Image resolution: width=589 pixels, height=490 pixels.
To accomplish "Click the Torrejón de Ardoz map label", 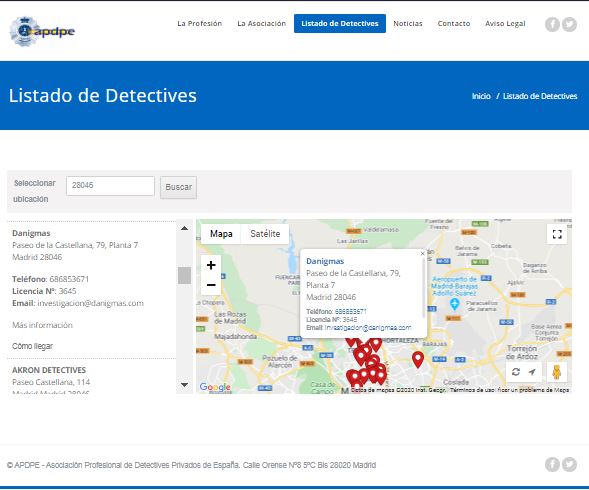I will click(522, 352).
